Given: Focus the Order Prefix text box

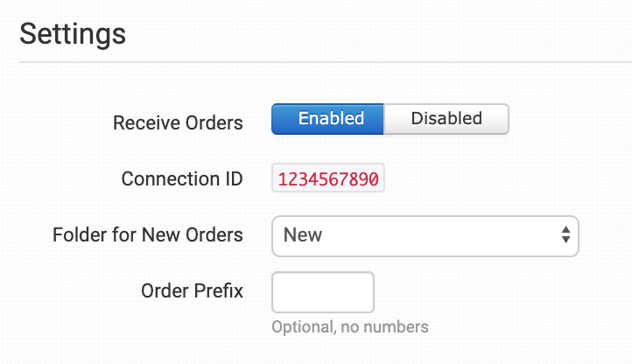Looking at the screenshot, I should point(323,292).
